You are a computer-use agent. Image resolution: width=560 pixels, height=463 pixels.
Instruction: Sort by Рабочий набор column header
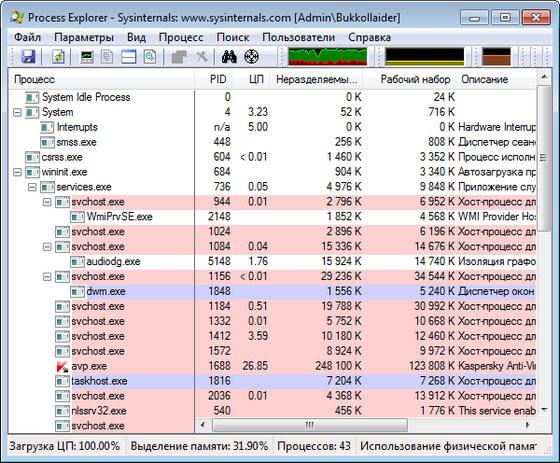pos(409,79)
